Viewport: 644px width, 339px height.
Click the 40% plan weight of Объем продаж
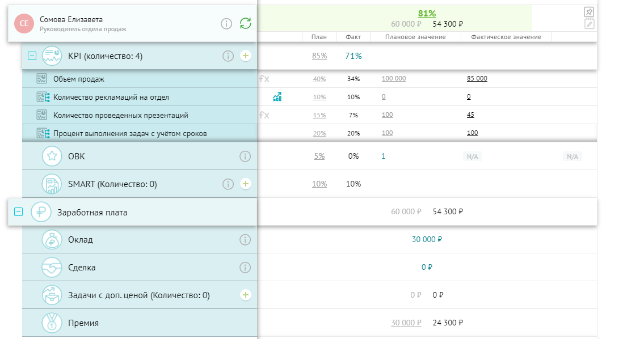(319, 79)
